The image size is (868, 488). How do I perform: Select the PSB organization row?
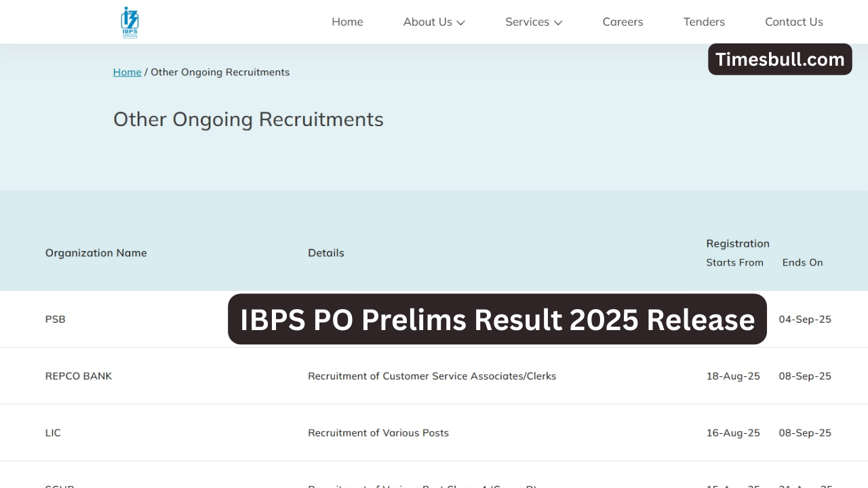click(x=55, y=319)
